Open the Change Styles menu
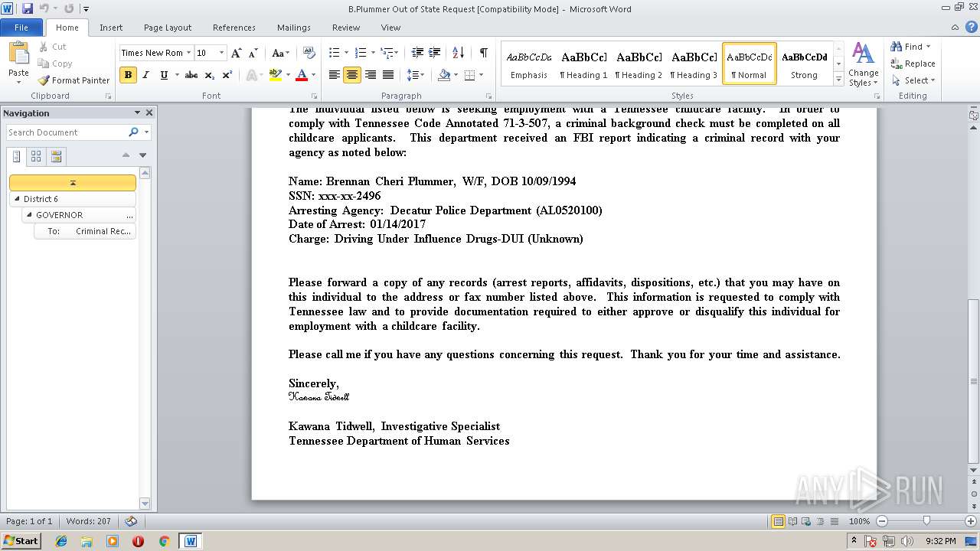This screenshot has height=551, width=980. coord(863,66)
